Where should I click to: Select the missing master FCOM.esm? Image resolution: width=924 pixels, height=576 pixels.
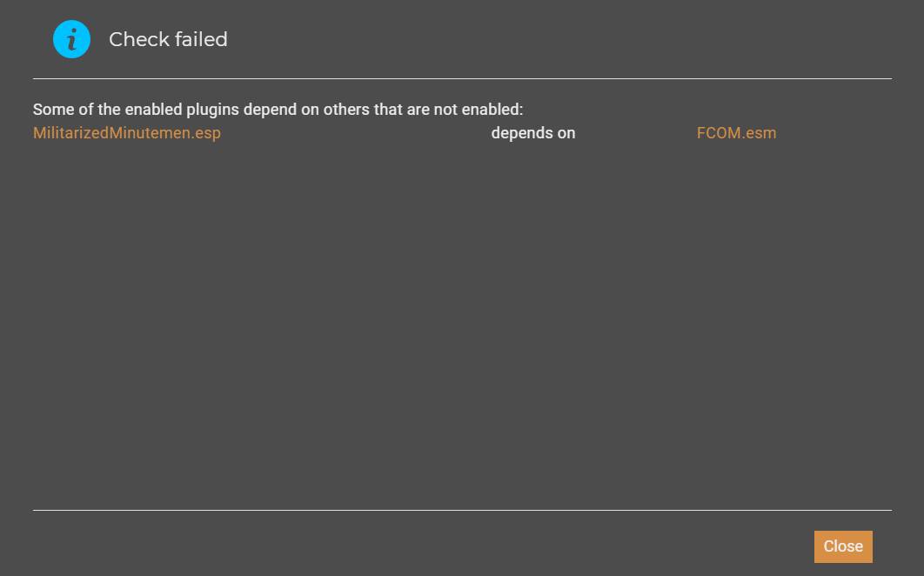point(736,133)
